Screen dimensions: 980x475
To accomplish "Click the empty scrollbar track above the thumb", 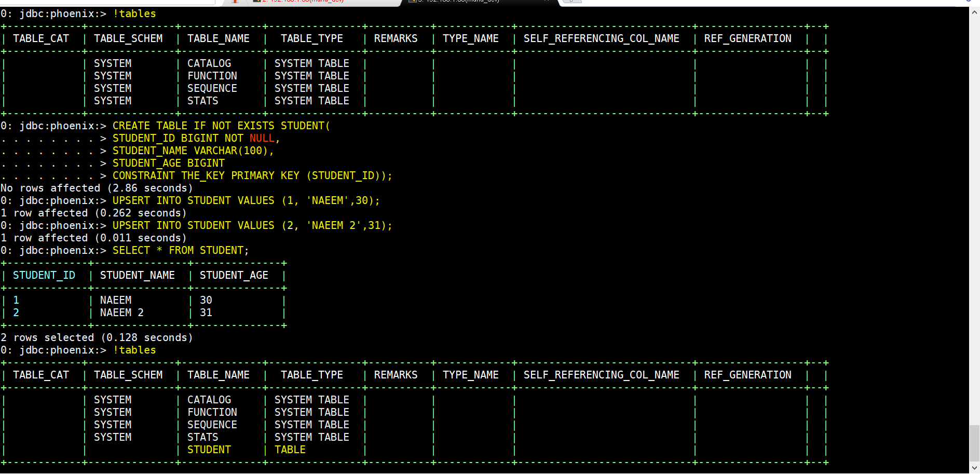I will click(x=974, y=221).
